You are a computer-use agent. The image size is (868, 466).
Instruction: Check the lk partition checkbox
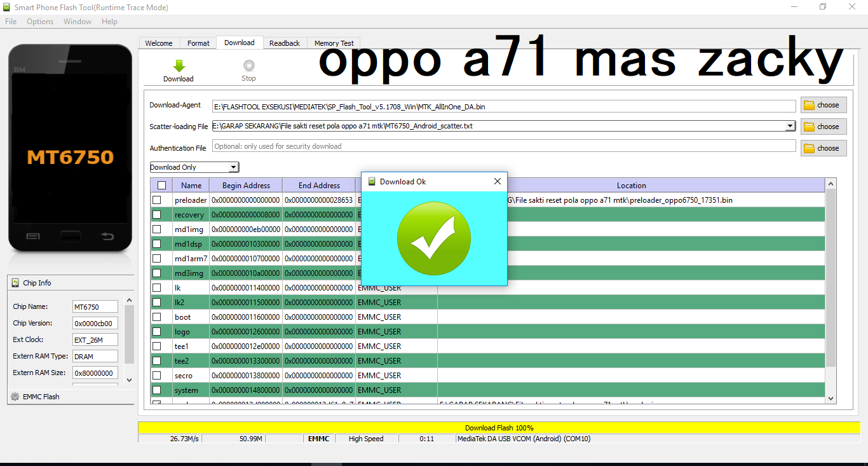(x=156, y=288)
